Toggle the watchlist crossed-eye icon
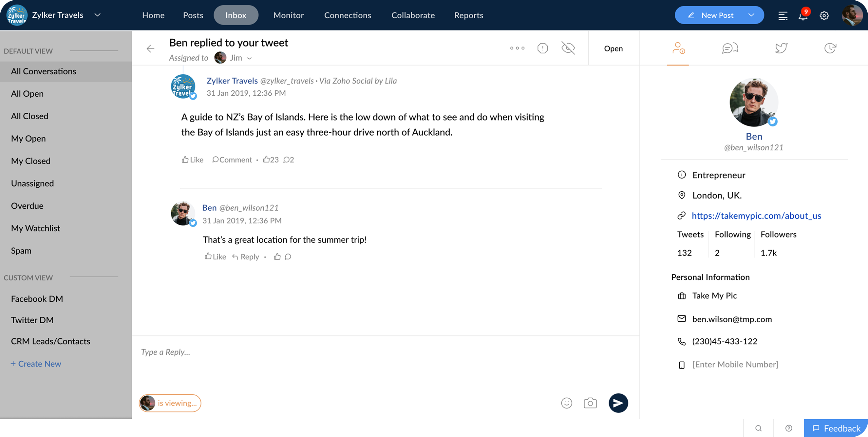This screenshot has width=868, height=437. 568,48
